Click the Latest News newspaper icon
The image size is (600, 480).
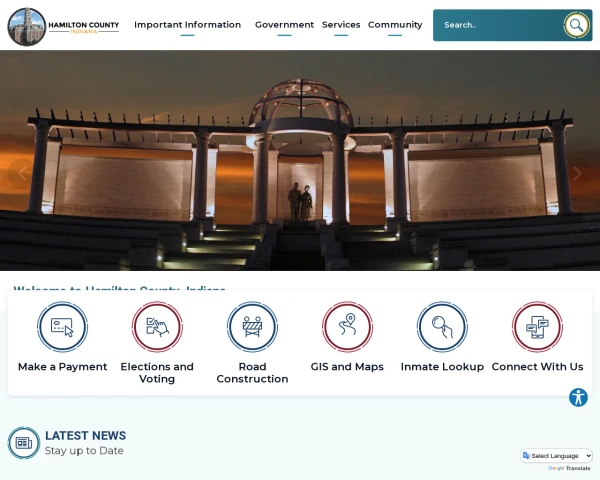[24, 443]
